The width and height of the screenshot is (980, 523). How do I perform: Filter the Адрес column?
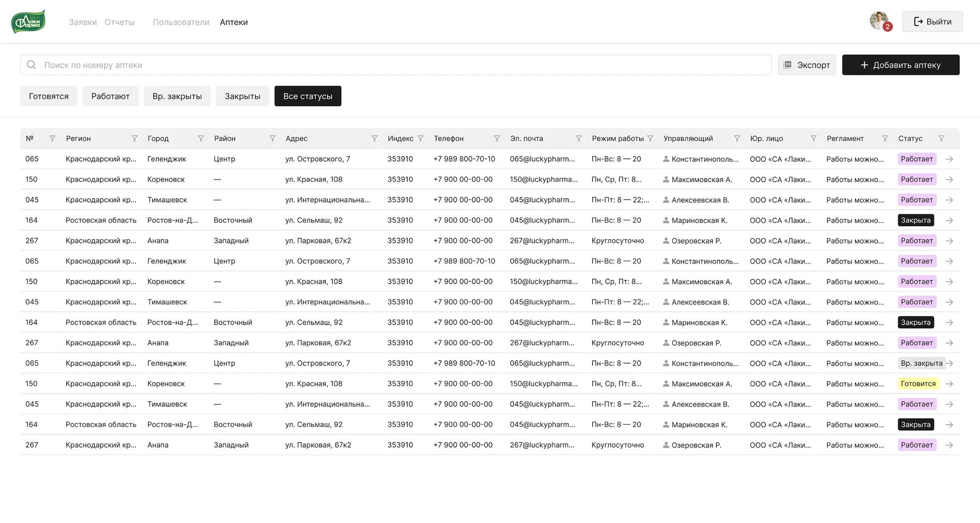(x=374, y=139)
